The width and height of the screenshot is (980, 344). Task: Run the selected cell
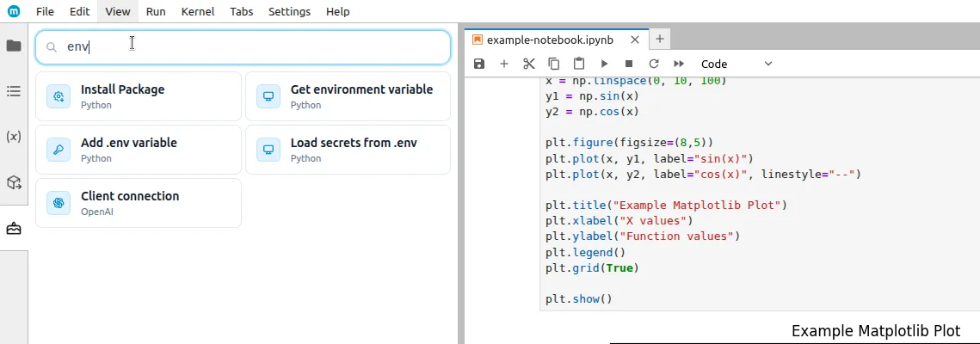tap(604, 64)
